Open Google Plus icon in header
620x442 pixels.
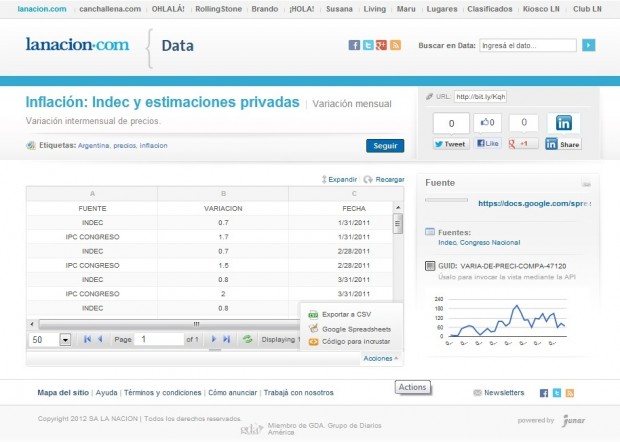(381, 45)
